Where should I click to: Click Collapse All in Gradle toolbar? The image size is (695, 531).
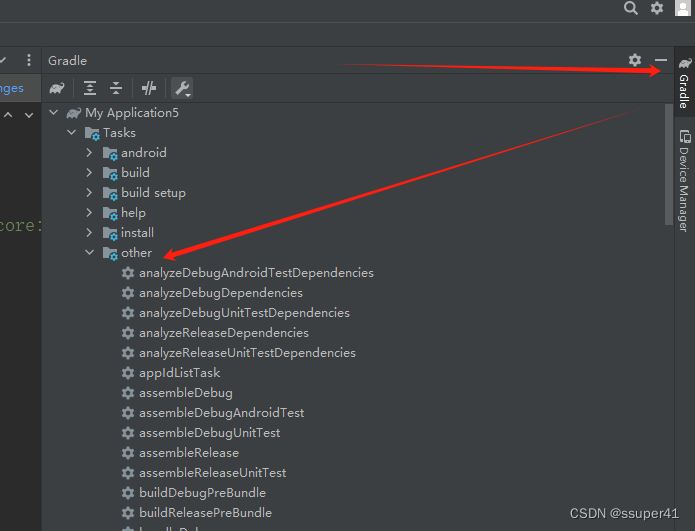[x=116, y=88]
